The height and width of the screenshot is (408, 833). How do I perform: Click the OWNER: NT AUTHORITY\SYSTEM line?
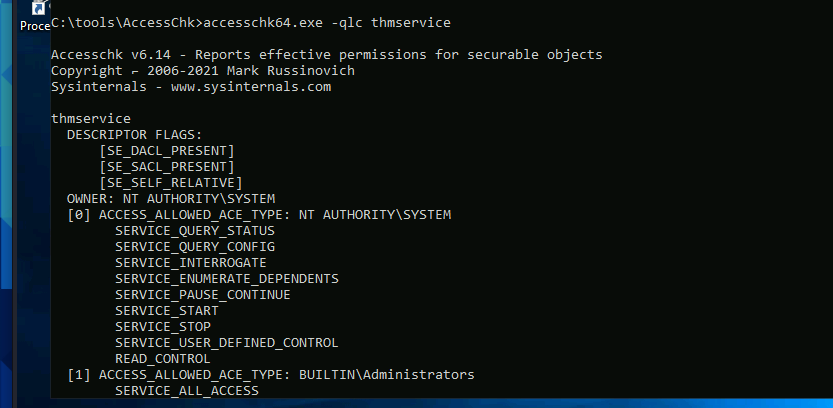tap(171, 199)
